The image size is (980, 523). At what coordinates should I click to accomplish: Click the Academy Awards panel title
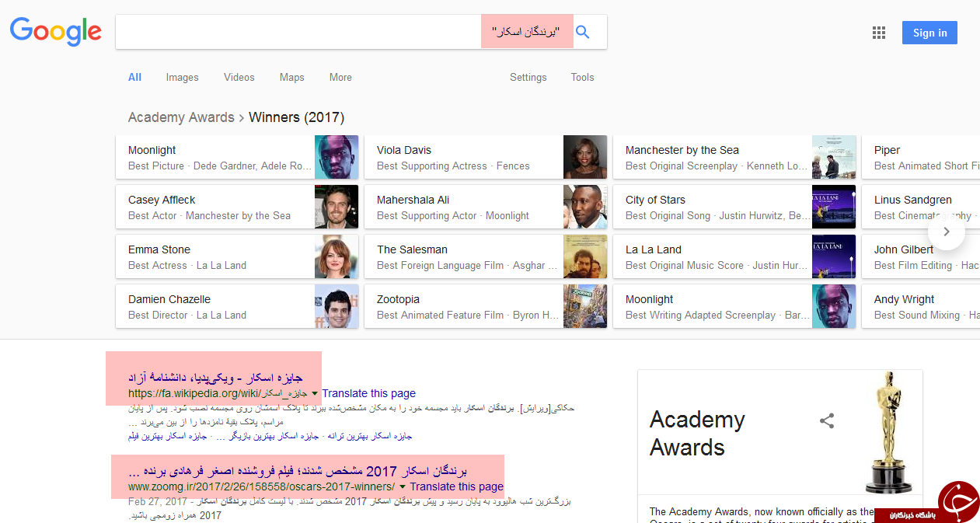tap(697, 433)
